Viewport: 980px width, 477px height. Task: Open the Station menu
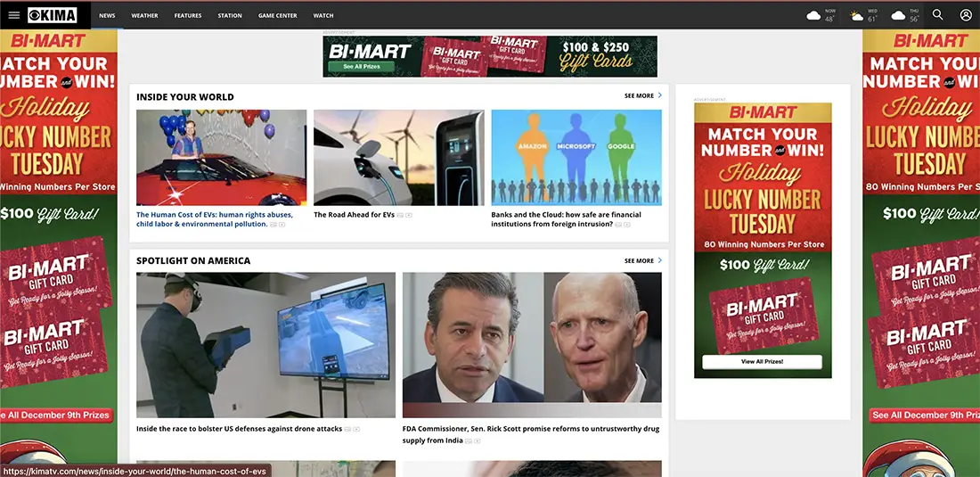229,16
